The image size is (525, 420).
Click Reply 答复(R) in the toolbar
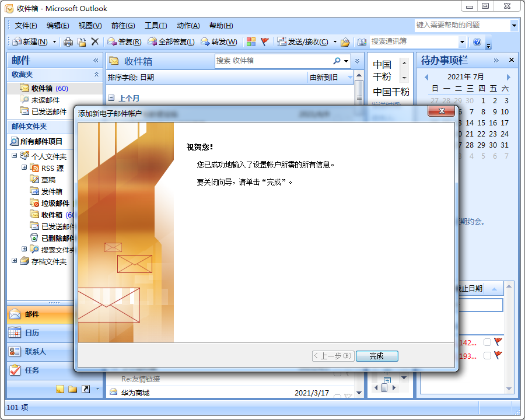point(124,42)
